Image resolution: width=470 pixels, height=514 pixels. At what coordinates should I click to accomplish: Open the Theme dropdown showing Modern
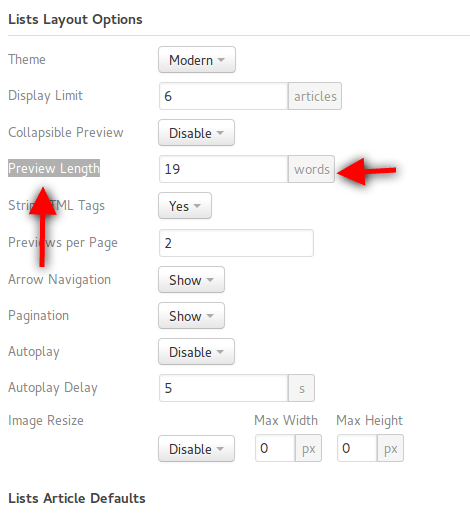tap(197, 60)
